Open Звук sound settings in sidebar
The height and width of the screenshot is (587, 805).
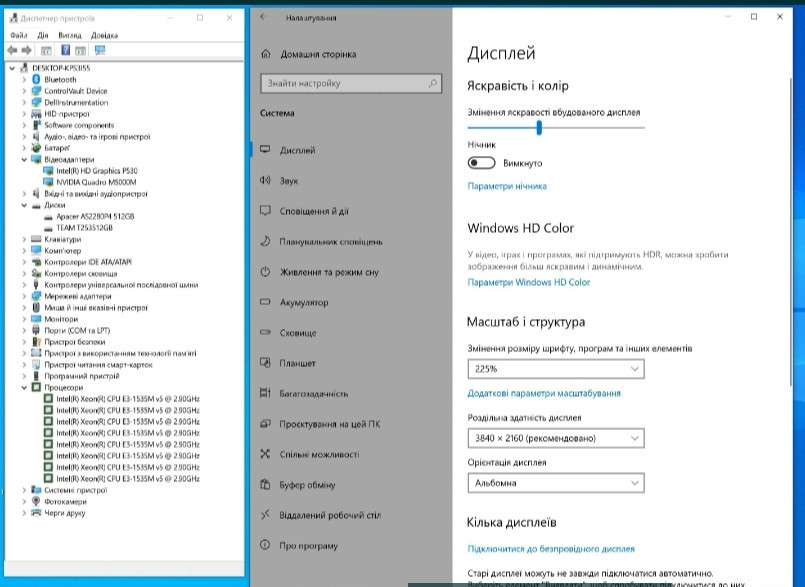[289, 181]
